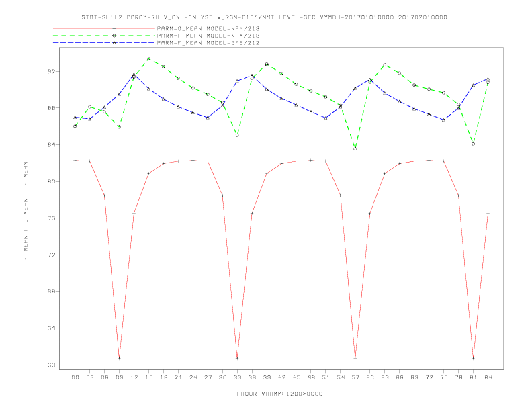
Task: Click x-axis forecast hour label 51
Action: coord(326,377)
